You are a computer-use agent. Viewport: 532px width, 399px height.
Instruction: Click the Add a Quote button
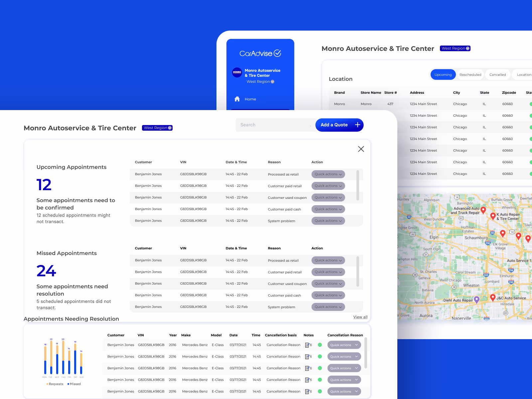point(339,125)
